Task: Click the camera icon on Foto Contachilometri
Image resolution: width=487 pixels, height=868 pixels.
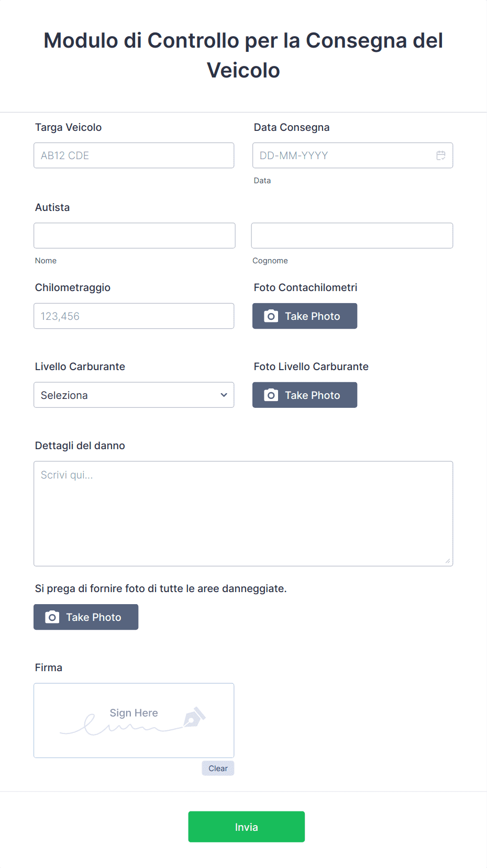Action: click(271, 316)
